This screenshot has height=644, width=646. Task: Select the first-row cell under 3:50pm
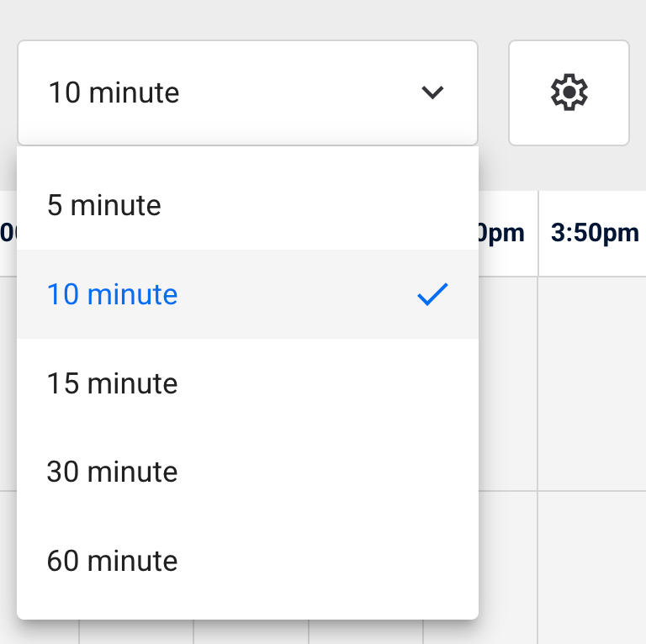(592, 383)
